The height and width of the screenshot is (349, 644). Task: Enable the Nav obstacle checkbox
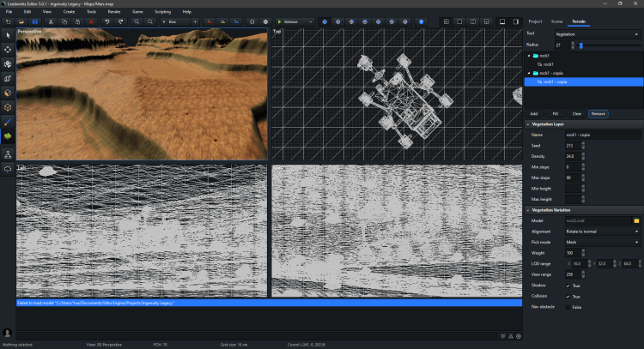pyautogui.click(x=568, y=306)
